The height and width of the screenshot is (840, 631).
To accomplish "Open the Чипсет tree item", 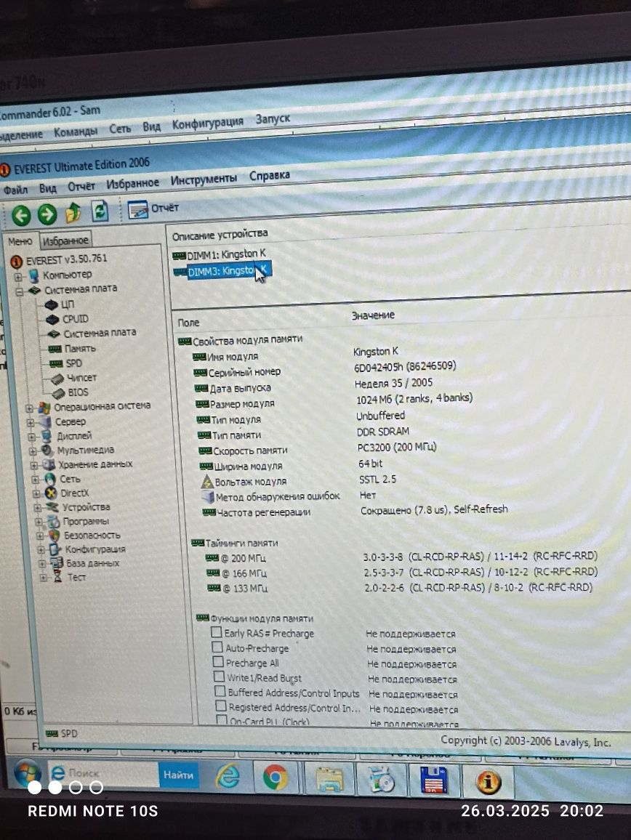I will point(81,378).
